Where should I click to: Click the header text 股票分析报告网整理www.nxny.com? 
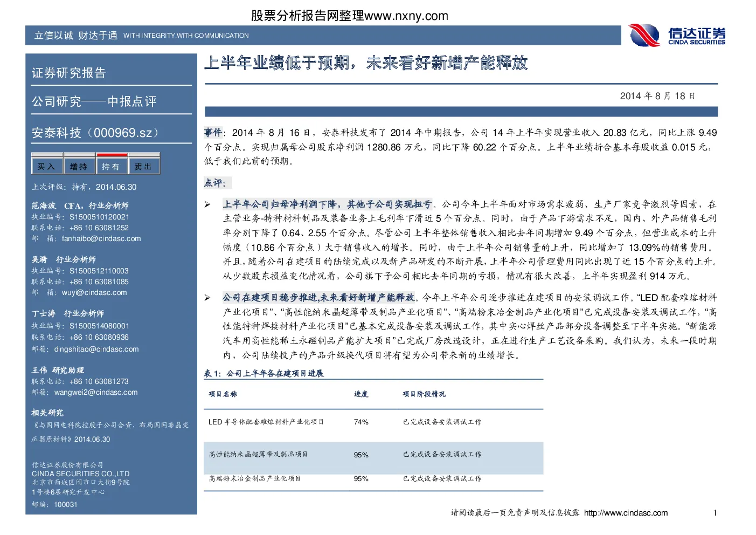pyautogui.click(x=350, y=16)
